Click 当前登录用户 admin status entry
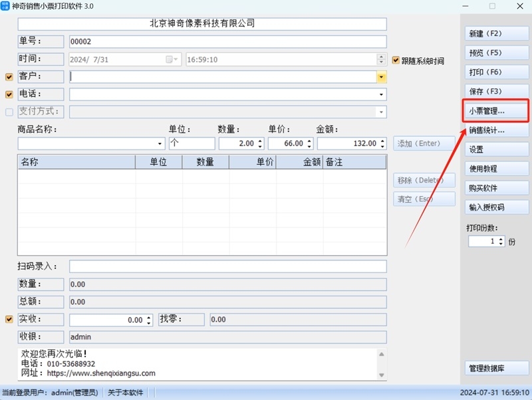The image size is (532, 400). point(51,393)
